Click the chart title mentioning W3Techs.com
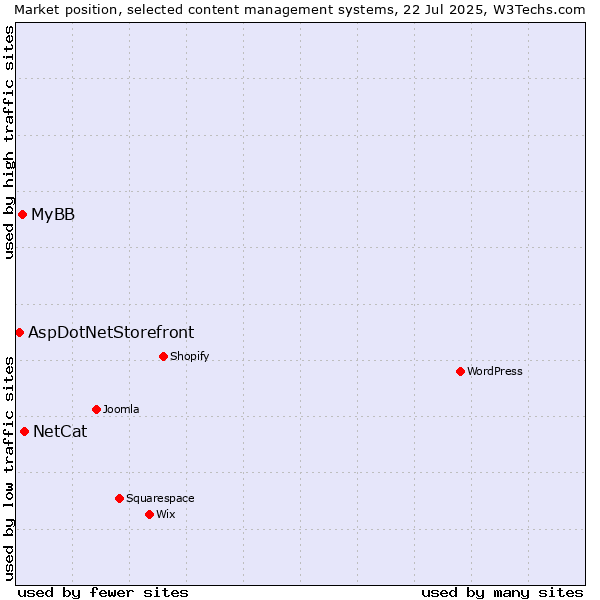The height and width of the screenshot is (600, 600). (x=300, y=10)
